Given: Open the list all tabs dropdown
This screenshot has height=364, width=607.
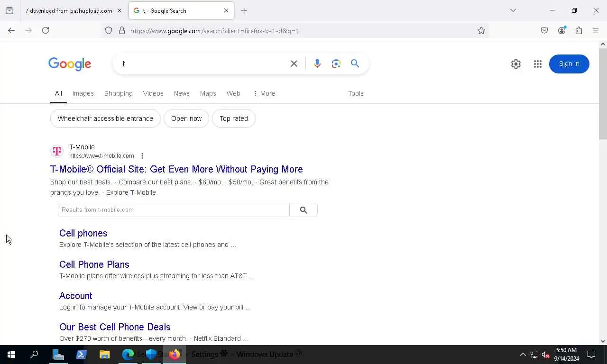Looking at the screenshot, I should click(513, 10).
